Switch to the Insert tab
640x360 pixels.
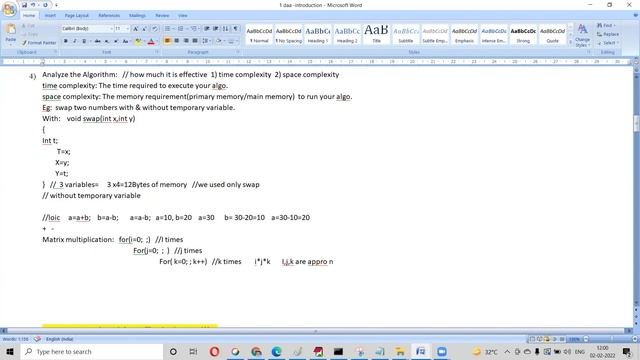point(50,16)
